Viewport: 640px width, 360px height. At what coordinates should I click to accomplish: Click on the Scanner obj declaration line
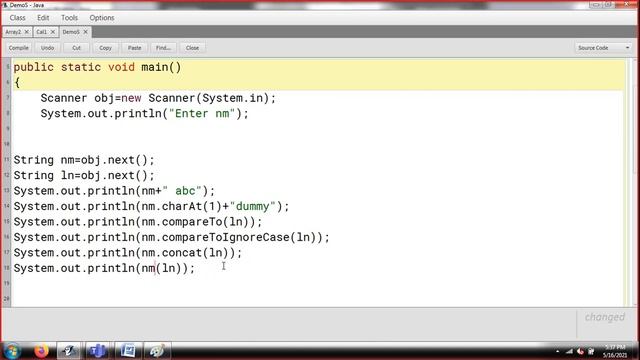[x=158, y=98]
